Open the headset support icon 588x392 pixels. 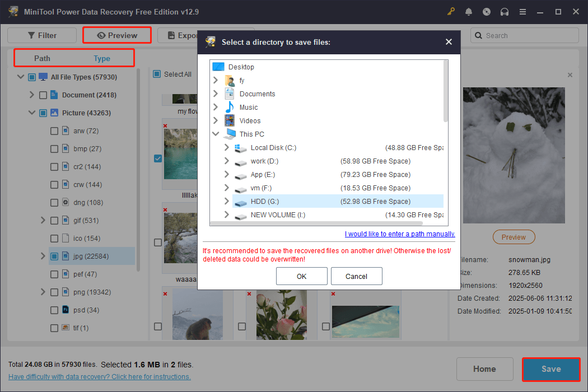coord(505,12)
